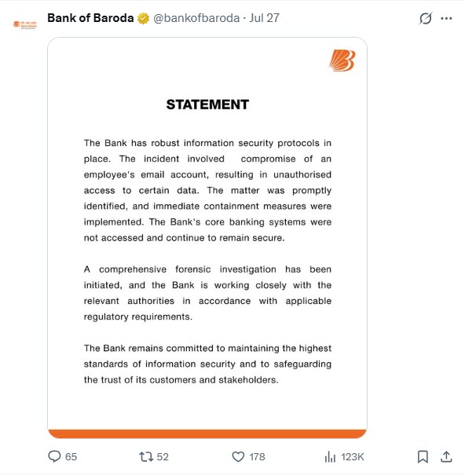Open the Jul 27 timestamp link
Screen dimensions: 465x476
tap(264, 18)
